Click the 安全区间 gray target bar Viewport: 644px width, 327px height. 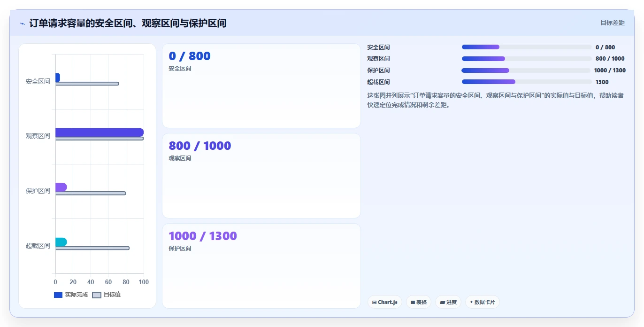click(87, 84)
